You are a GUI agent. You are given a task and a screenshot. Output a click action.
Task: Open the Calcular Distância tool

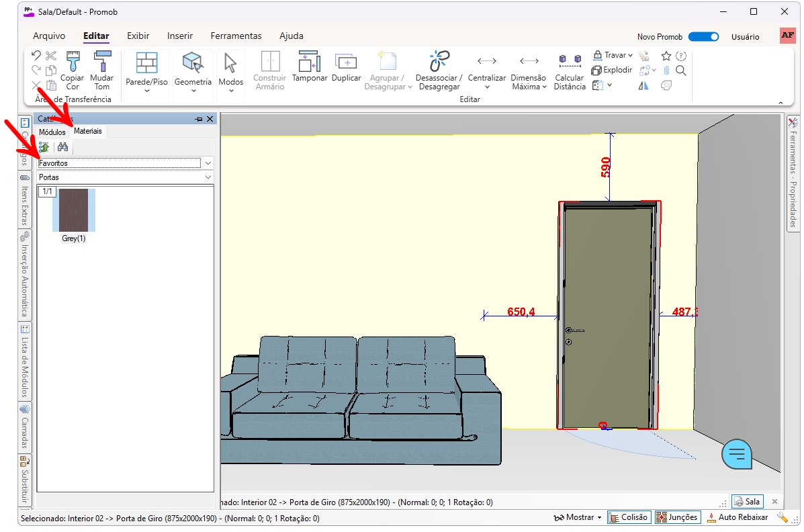570,62
